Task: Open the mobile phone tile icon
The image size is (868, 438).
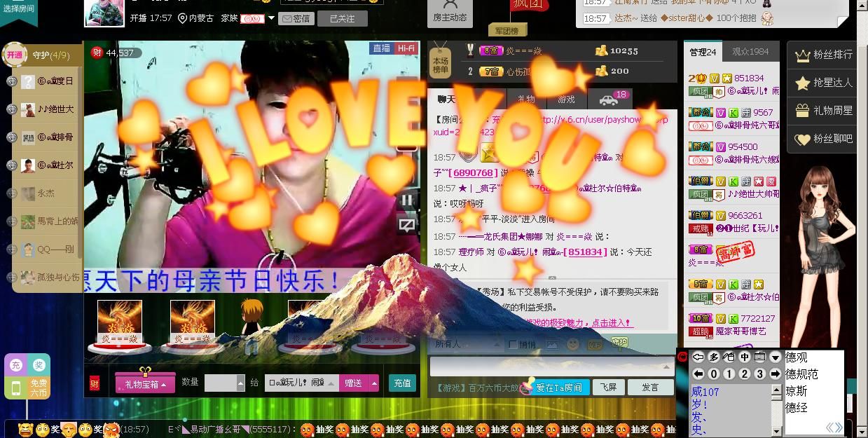Action: [x=16, y=388]
